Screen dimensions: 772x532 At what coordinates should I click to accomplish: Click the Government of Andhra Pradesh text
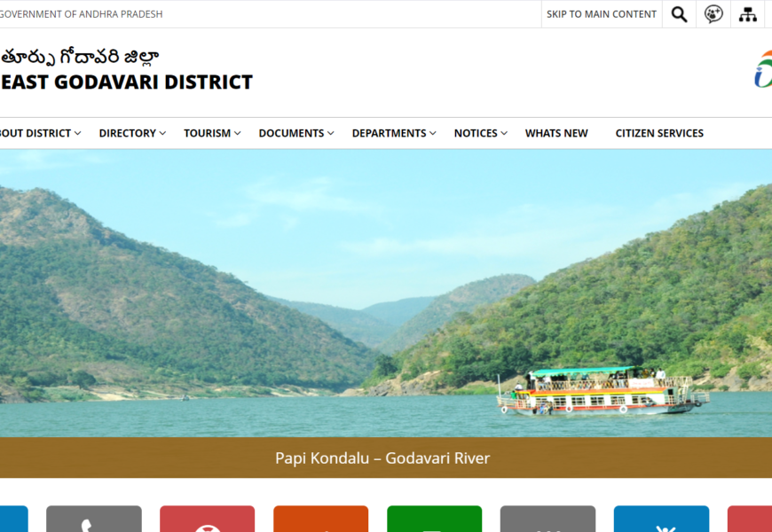click(x=82, y=14)
